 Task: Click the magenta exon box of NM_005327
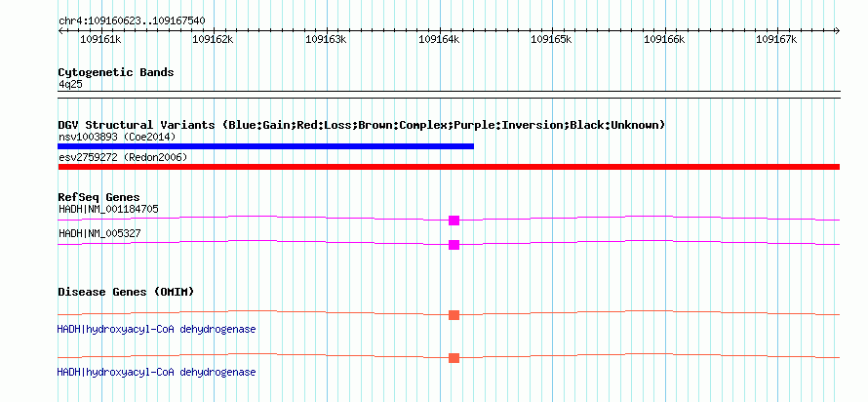(x=454, y=245)
